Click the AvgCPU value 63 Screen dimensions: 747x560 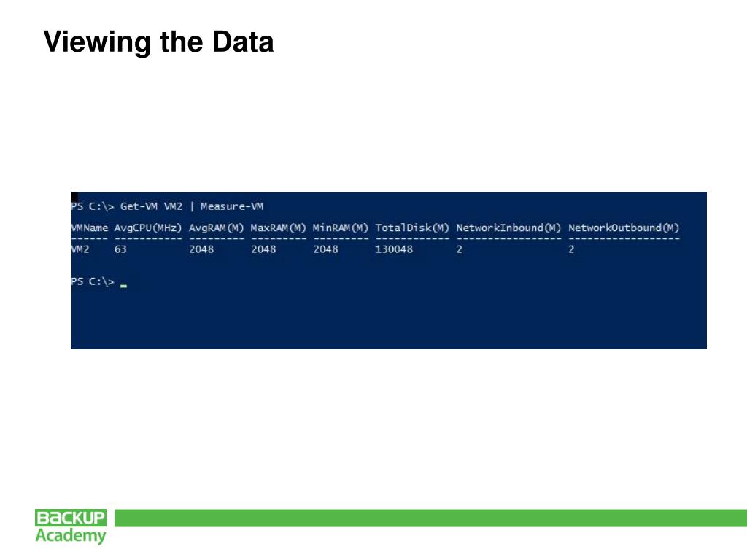[120, 249]
